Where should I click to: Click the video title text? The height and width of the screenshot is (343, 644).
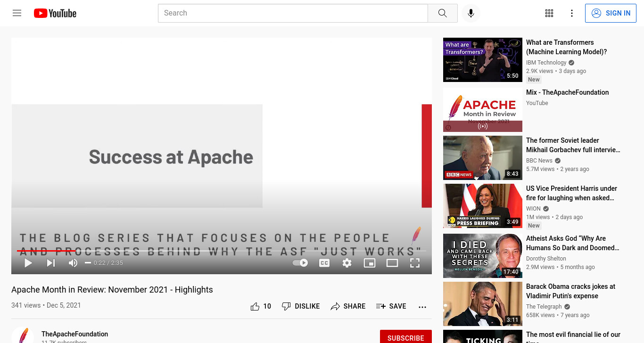pos(112,290)
